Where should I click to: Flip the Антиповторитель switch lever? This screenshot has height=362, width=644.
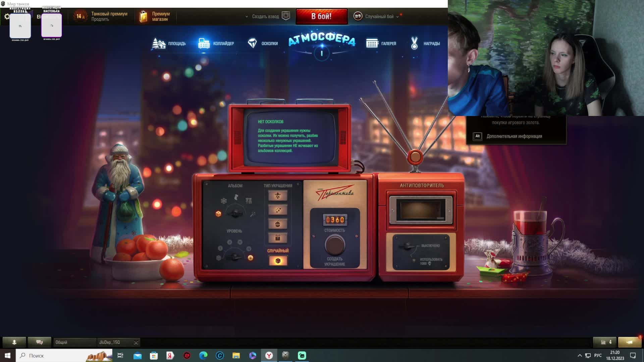[407, 247]
